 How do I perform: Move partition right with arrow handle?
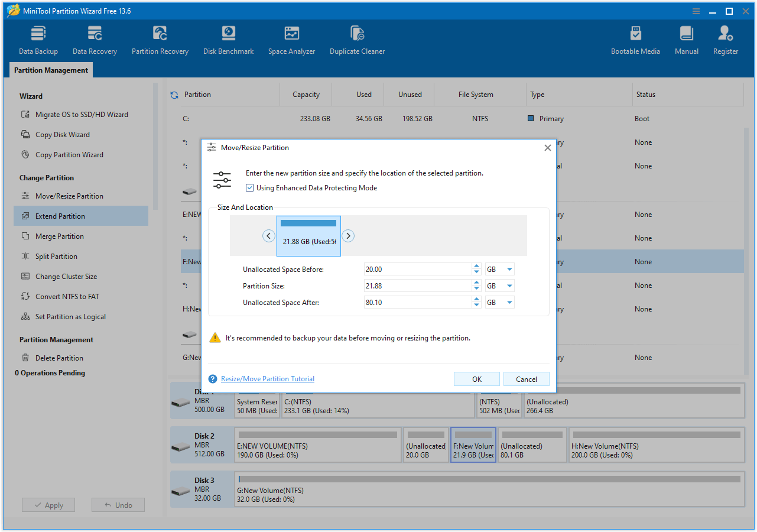[x=348, y=236]
